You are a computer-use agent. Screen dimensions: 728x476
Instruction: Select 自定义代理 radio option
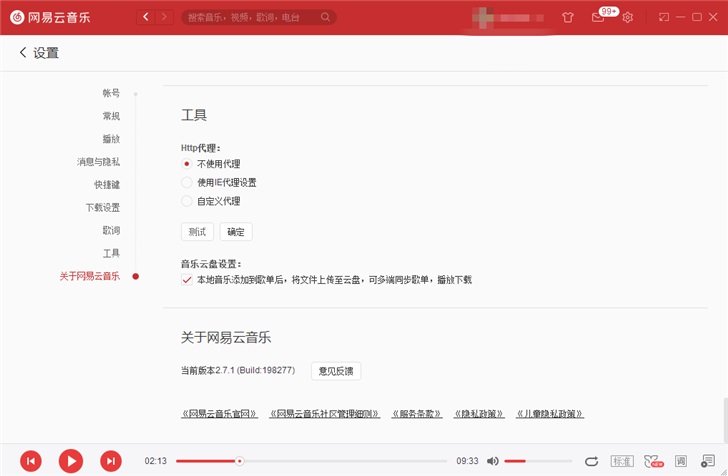(186, 201)
